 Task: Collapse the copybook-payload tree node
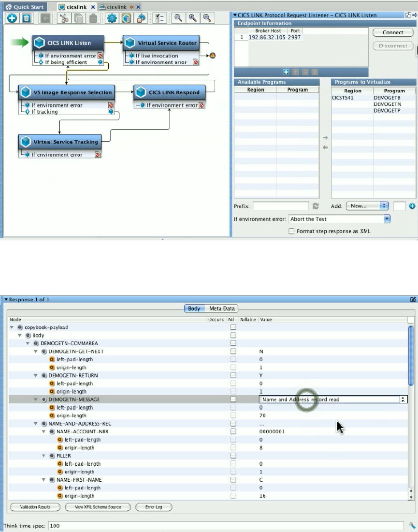click(x=12, y=327)
